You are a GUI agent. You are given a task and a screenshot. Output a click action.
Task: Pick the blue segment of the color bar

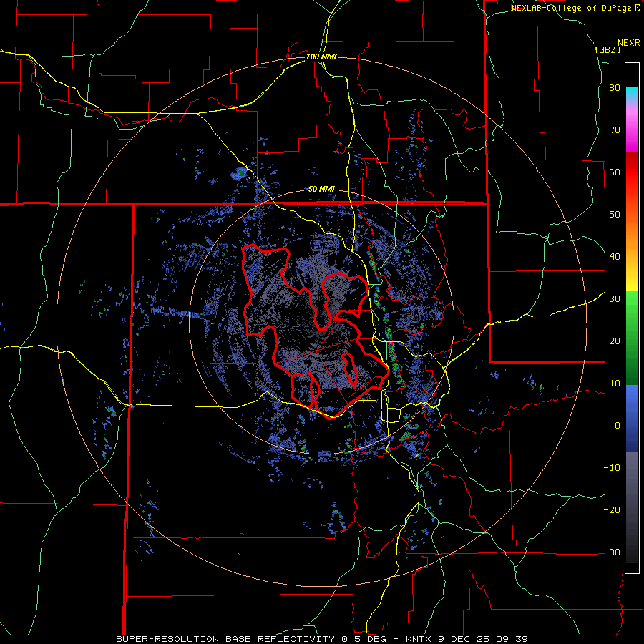tap(632, 419)
